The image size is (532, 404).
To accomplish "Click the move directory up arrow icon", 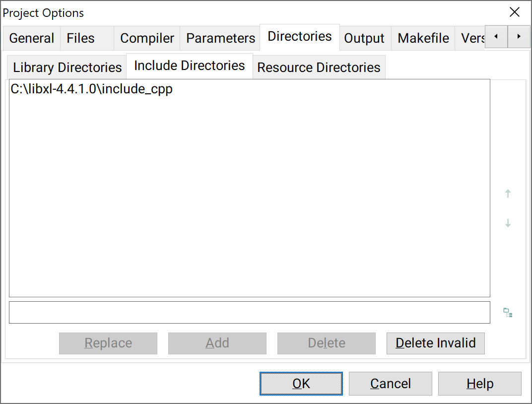I will [x=508, y=194].
